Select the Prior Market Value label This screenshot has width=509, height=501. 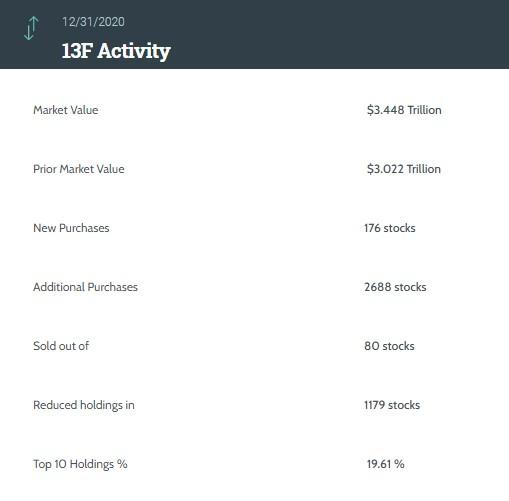pos(79,169)
